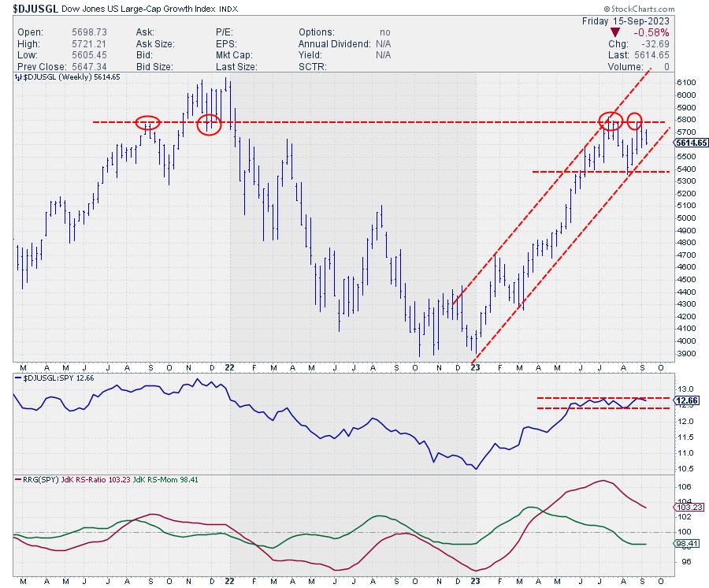709x588 pixels.
Task: Click the large red circle at July 2023 high
Action: [x=611, y=121]
